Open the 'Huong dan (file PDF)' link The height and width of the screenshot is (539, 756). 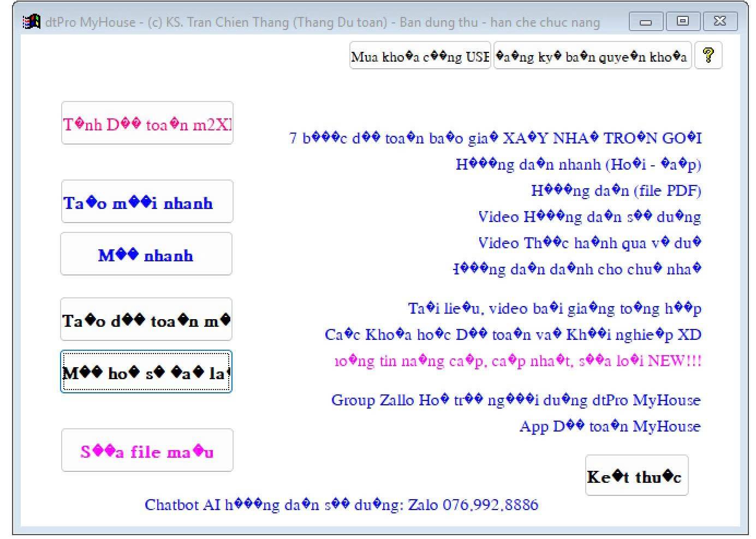(616, 190)
